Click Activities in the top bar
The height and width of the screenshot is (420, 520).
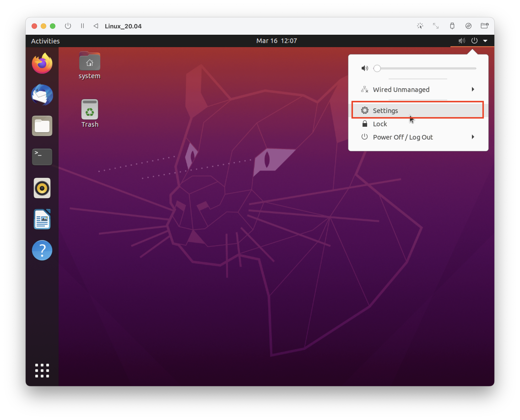pyautogui.click(x=45, y=41)
